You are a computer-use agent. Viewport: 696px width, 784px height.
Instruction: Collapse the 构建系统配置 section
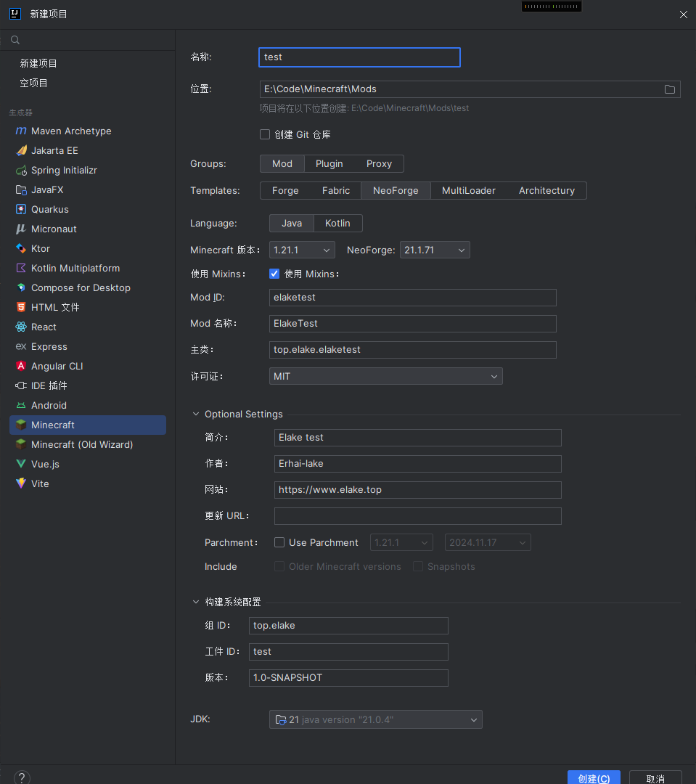pos(196,602)
